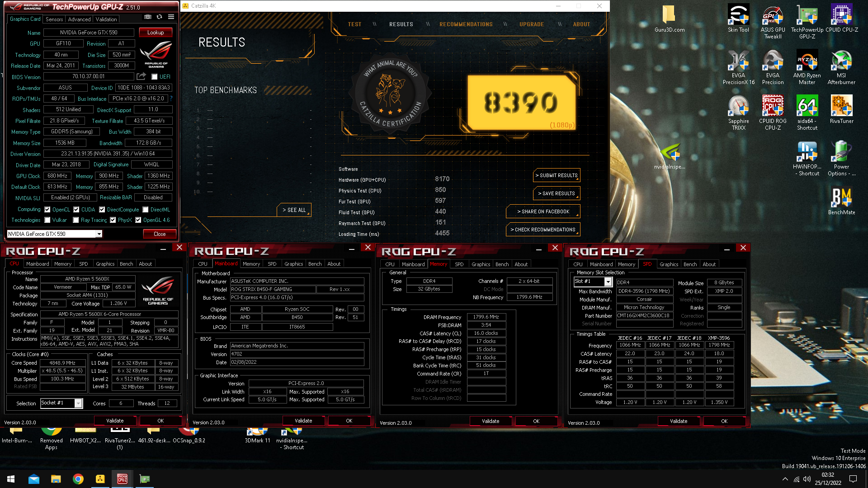Click CHECK RECOMMENDATIONS button
This screenshot has width=868, height=488.
[x=543, y=230]
